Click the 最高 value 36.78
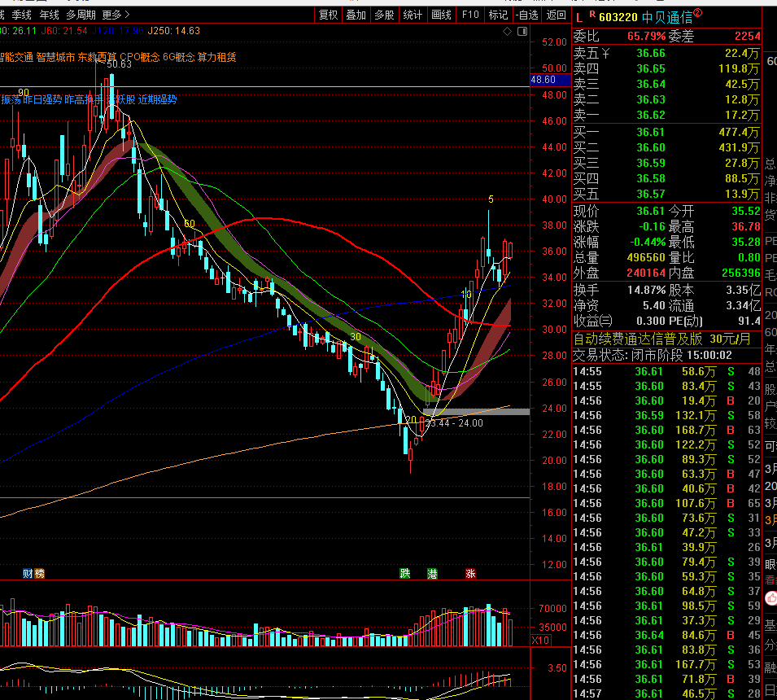This screenshot has width=777, height=700. (x=746, y=226)
